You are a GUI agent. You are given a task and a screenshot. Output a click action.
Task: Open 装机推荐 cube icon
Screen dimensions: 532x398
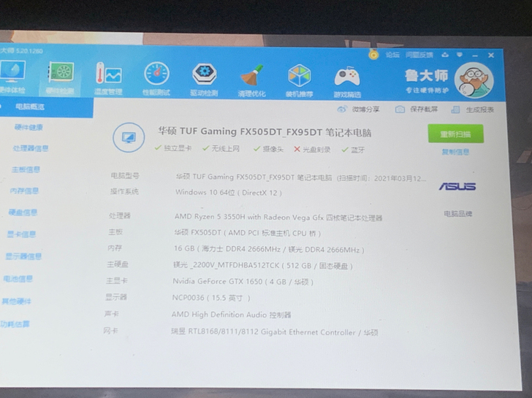click(x=300, y=80)
